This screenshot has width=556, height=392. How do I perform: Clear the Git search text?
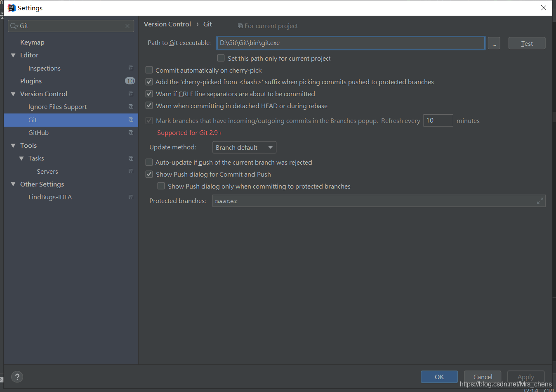[127, 26]
